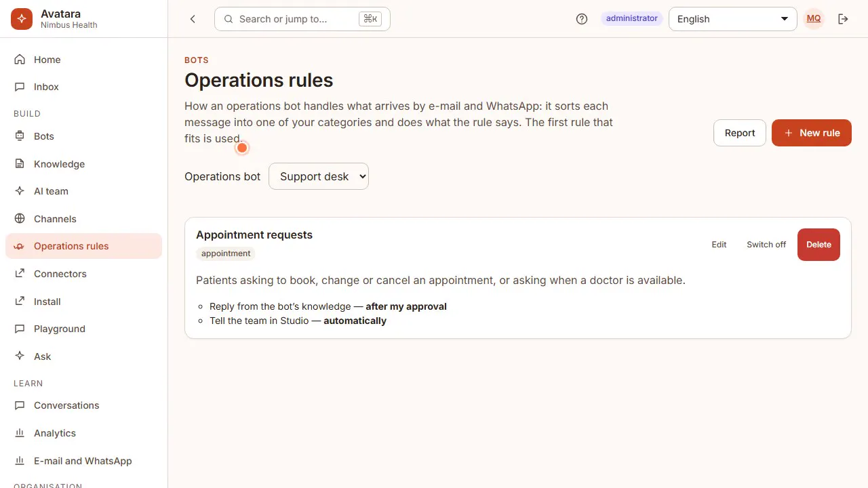Click the E-mail and WhatsApp chart icon

[20, 461]
